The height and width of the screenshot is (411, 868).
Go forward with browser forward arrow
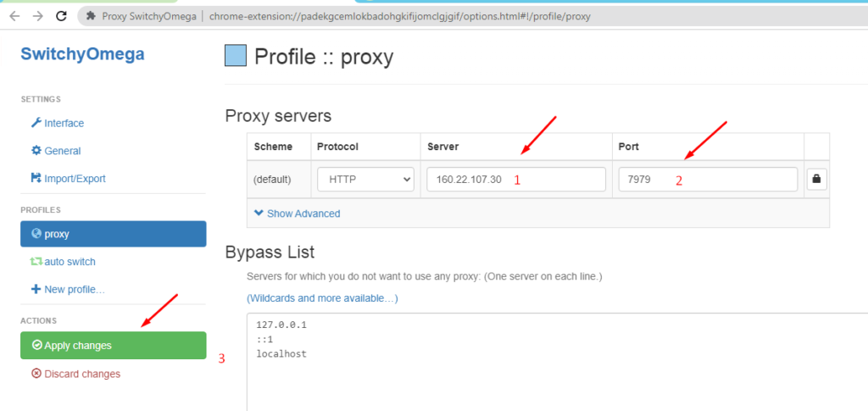click(x=37, y=17)
